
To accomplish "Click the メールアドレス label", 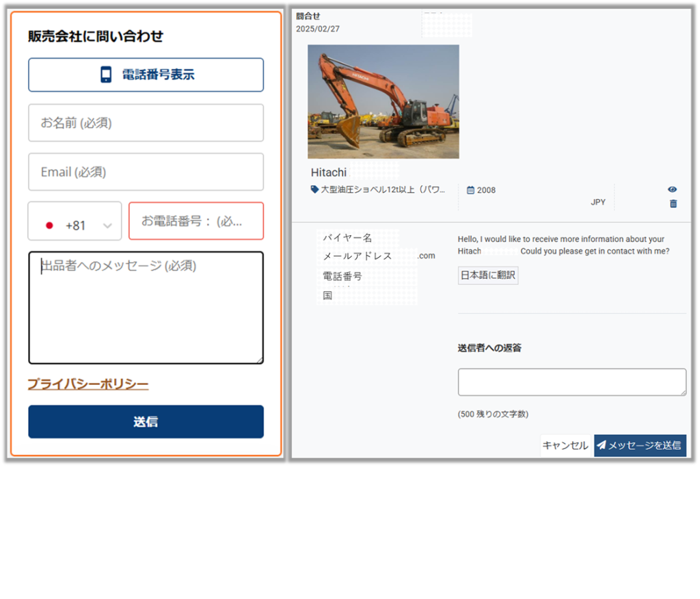I will (x=357, y=256).
